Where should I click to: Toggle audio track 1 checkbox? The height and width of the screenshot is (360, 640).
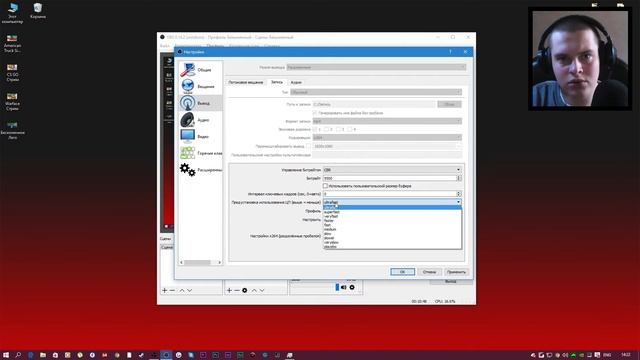(x=315, y=129)
